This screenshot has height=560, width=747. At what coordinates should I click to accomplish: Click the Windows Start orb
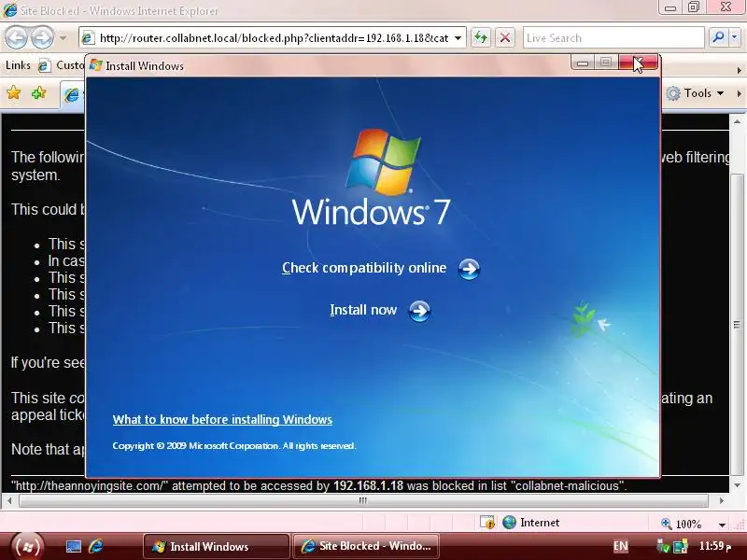[27, 546]
